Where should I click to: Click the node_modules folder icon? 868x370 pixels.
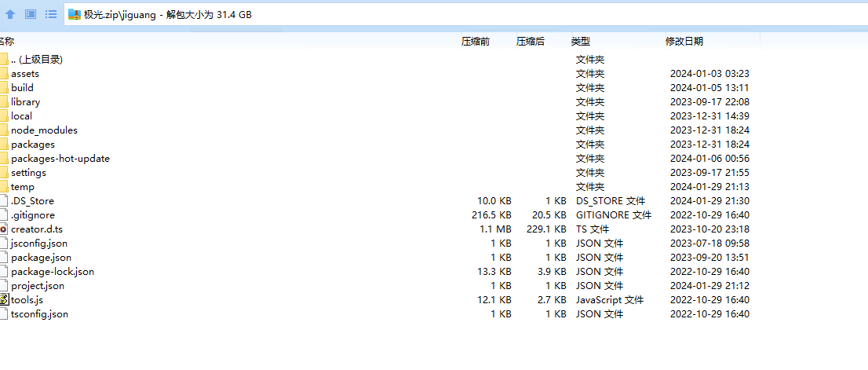coord(4,130)
